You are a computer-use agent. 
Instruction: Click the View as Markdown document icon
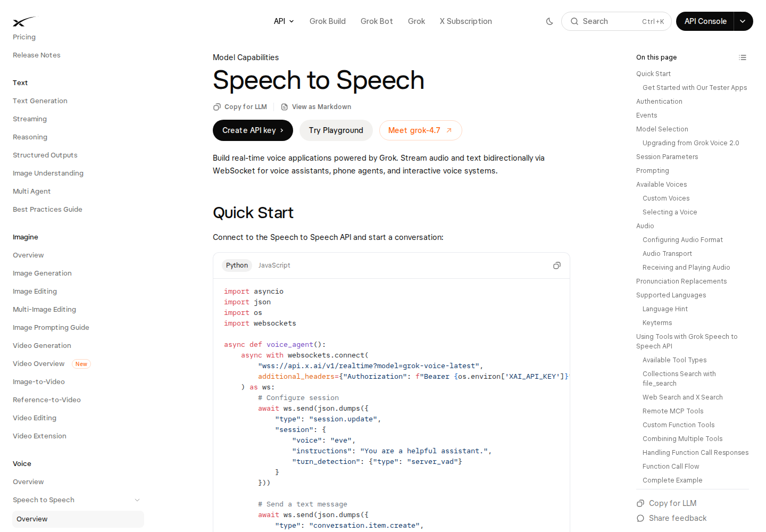285,107
